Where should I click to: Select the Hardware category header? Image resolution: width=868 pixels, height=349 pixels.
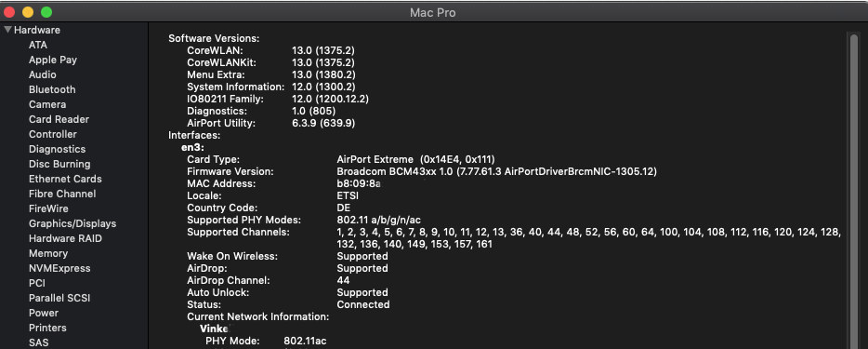[37, 30]
